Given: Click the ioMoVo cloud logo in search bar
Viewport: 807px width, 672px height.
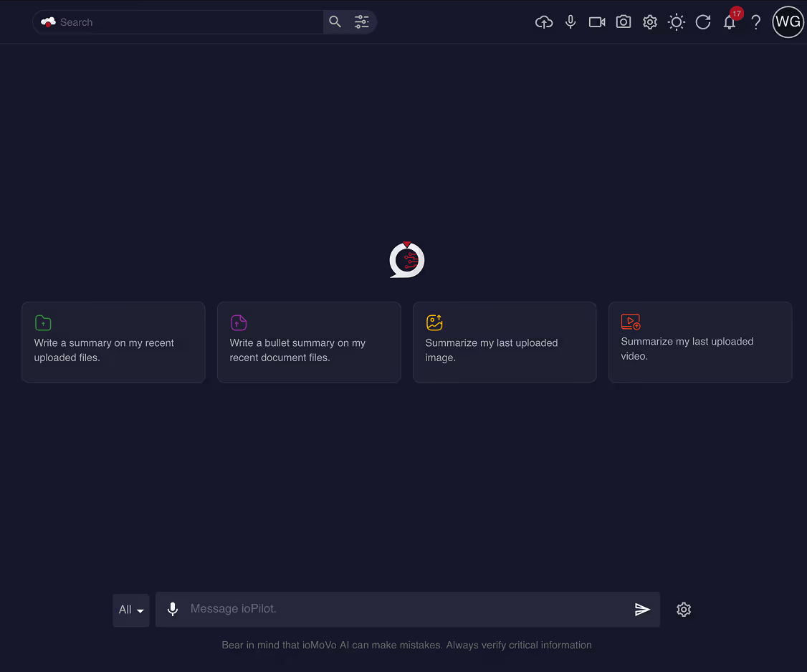Looking at the screenshot, I should pyautogui.click(x=49, y=22).
